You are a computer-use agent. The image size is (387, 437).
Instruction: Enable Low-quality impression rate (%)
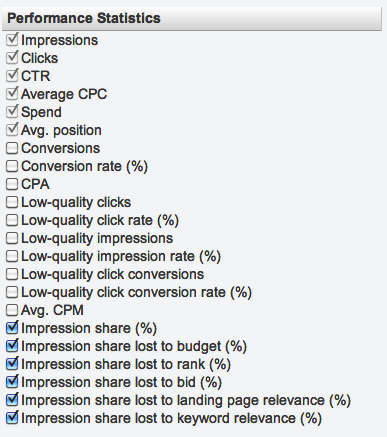(x=12, y=256)
